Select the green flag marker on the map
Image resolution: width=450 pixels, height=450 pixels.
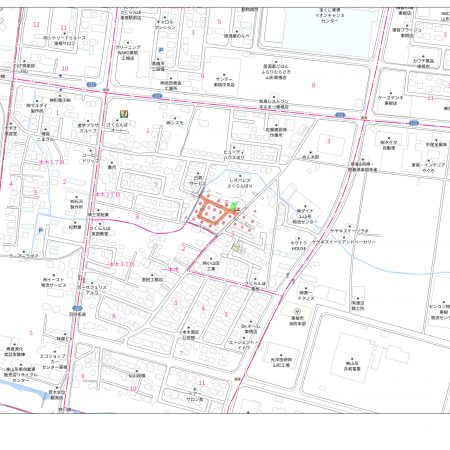click(234, 206)
